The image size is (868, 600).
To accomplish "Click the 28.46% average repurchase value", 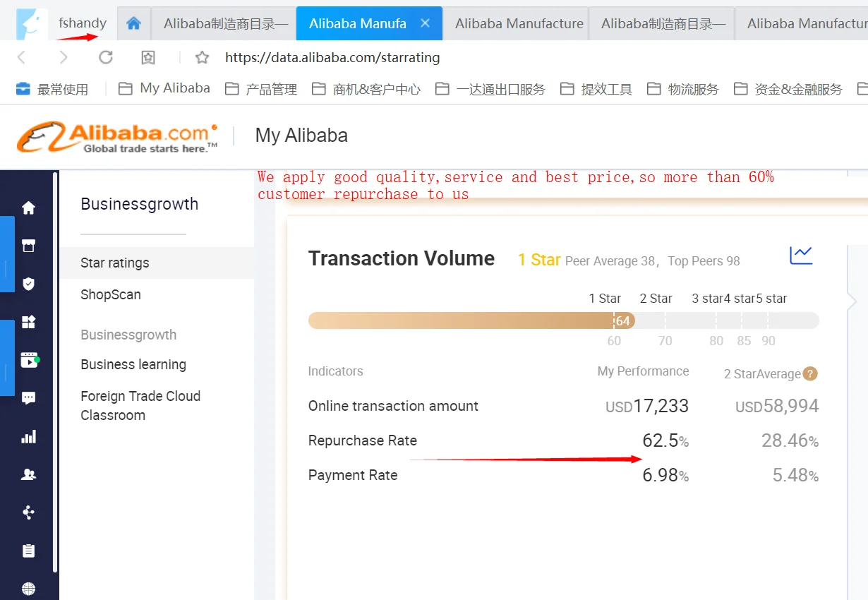I will [790, 441].
